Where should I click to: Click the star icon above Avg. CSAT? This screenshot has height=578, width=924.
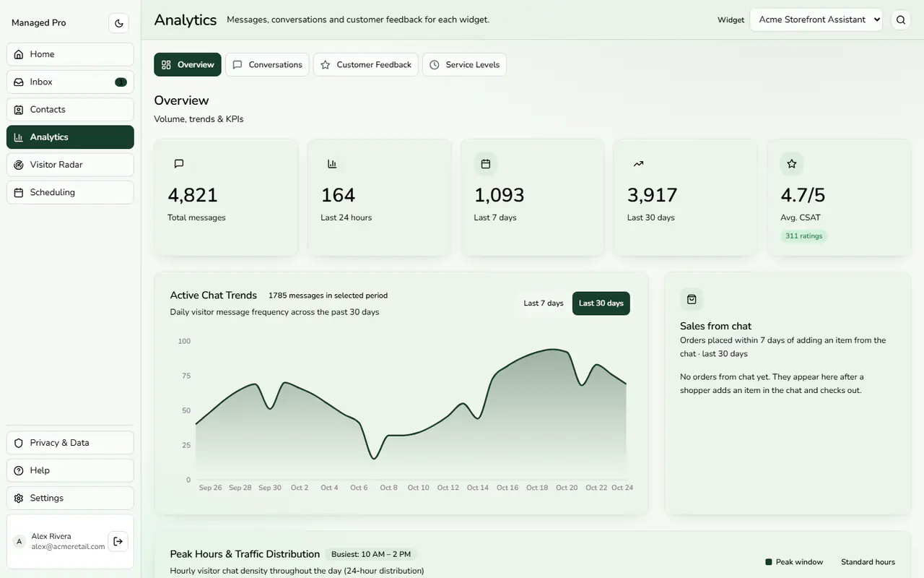(792, 164)
